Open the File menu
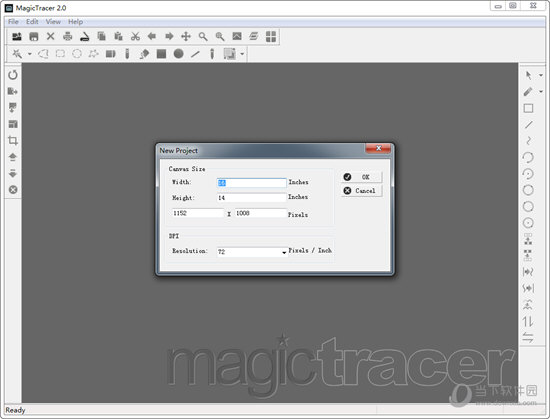This screenshot has width=550, height=419. pyautogui.click(x=13, y=22)
